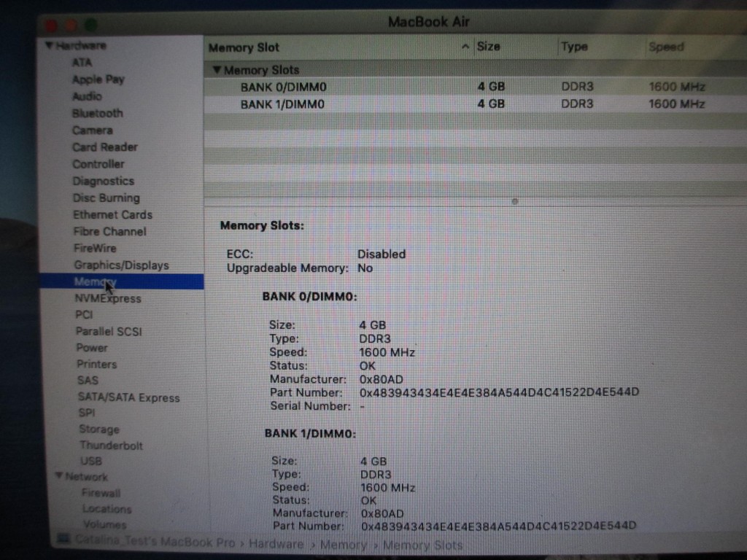Click the 'Upgradeable Memory:' label
The image size is (747, 560).
pos(287,268)
